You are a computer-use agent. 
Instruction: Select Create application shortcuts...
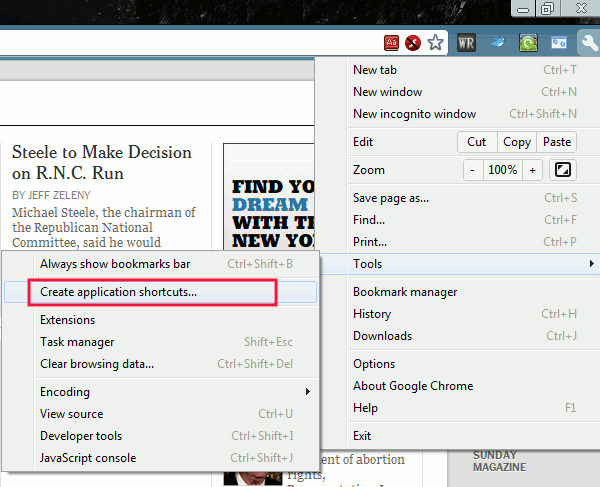tap(160, 292)
